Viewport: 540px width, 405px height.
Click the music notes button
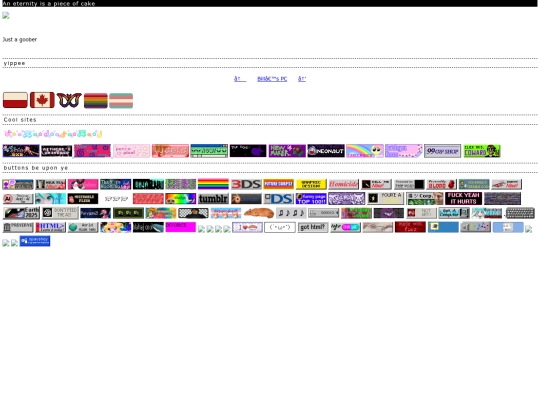[x=291, y=213]
